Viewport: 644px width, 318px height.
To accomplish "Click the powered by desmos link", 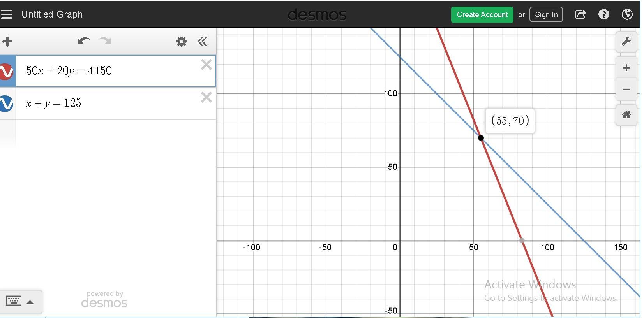I will pos(104,299).
